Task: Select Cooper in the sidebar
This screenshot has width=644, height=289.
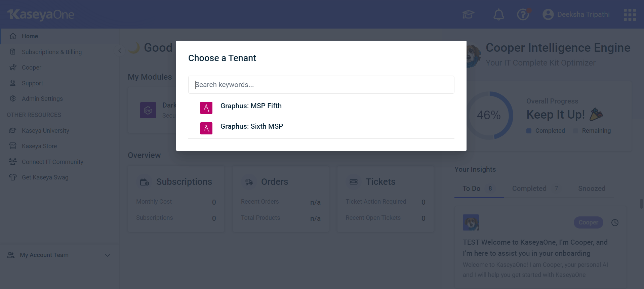Action: click(x=32, y=67)
